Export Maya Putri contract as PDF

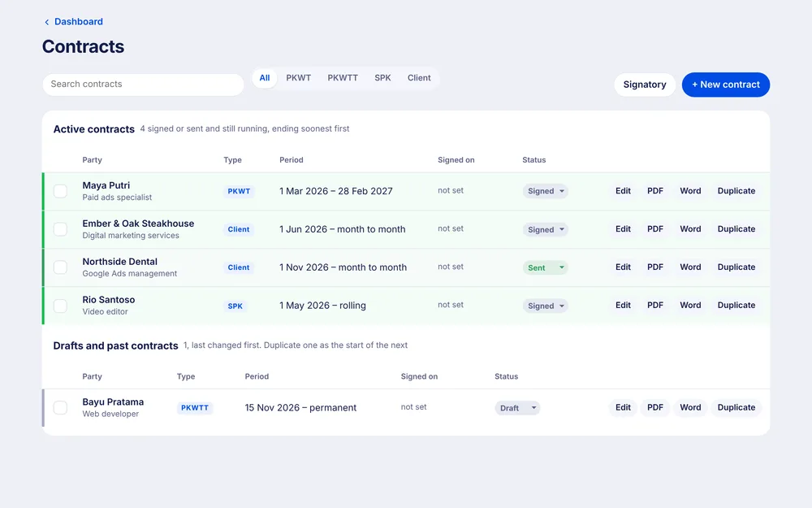655,191
